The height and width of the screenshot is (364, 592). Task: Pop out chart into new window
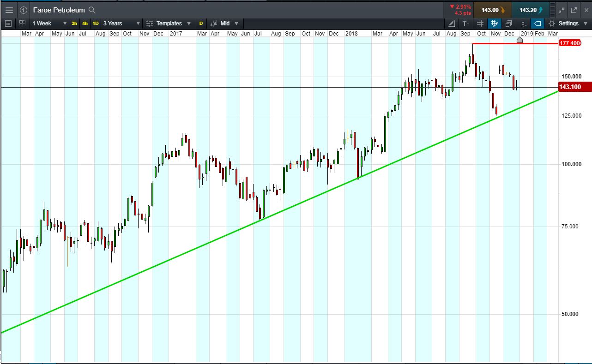pos(574,10)
